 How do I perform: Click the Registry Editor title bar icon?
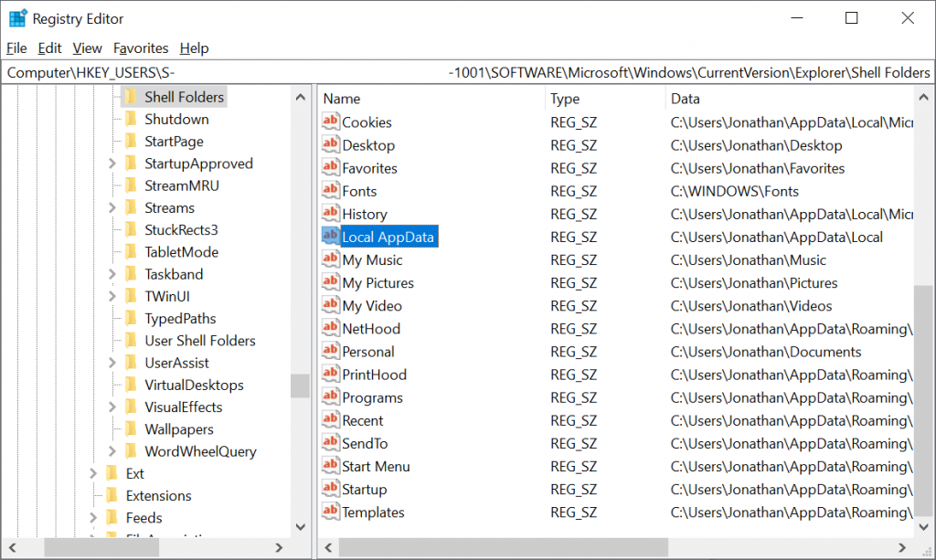tap(17, 18)
